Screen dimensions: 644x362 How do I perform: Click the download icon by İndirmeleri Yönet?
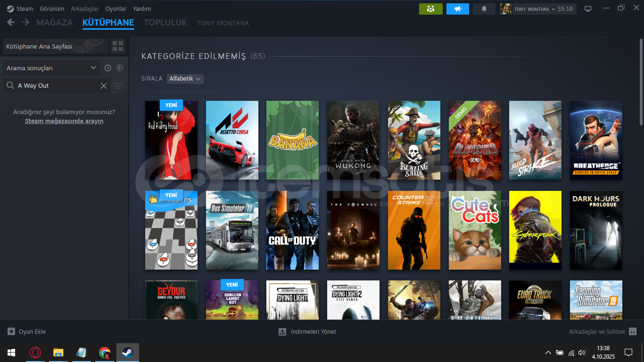click(282, 332)
